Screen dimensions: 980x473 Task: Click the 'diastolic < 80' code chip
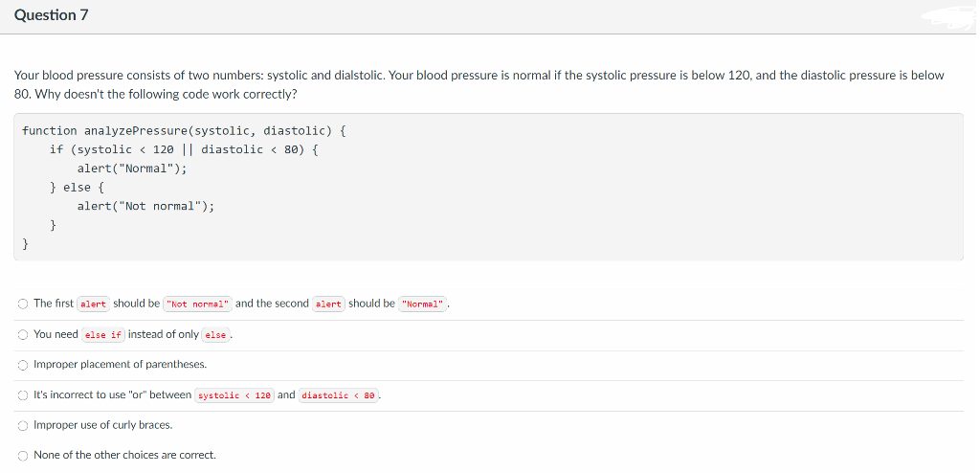click(339, 395)
